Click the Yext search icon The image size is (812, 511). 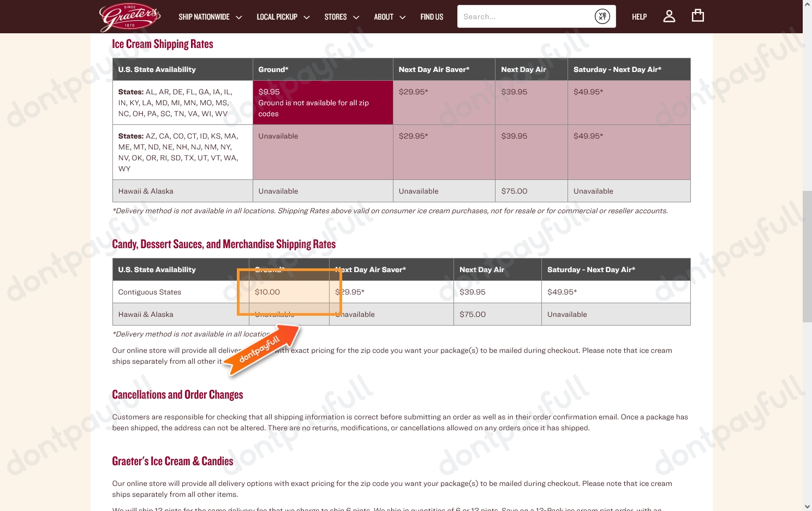click(602, 16)
